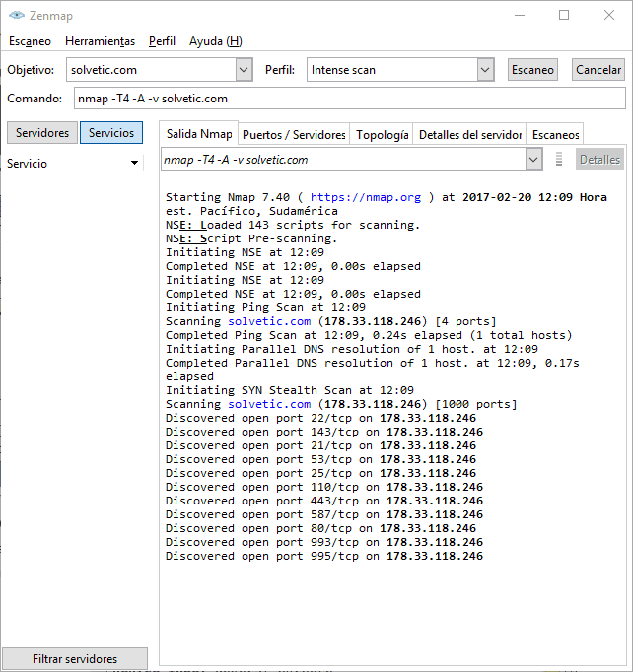633x672 pixels.
Task: Maximize the Zenmap window
Action: [564, 15]
